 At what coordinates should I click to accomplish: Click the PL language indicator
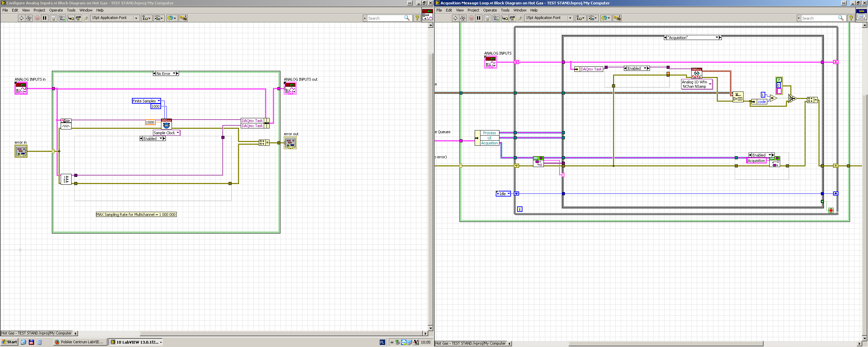click(382, 342)
